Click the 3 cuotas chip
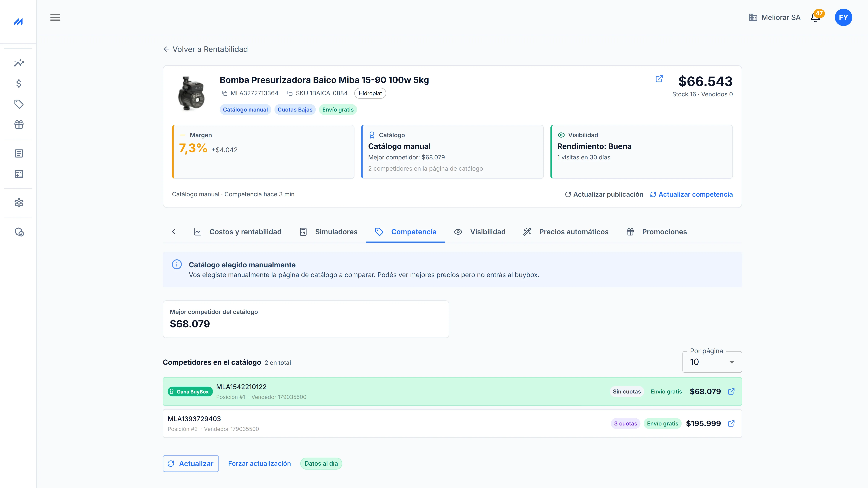 tap(625, 424)
